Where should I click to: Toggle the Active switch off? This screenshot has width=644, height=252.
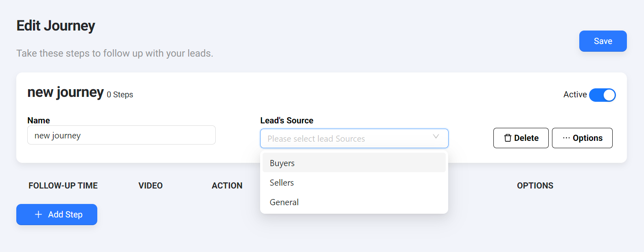[x=602, y=95]
